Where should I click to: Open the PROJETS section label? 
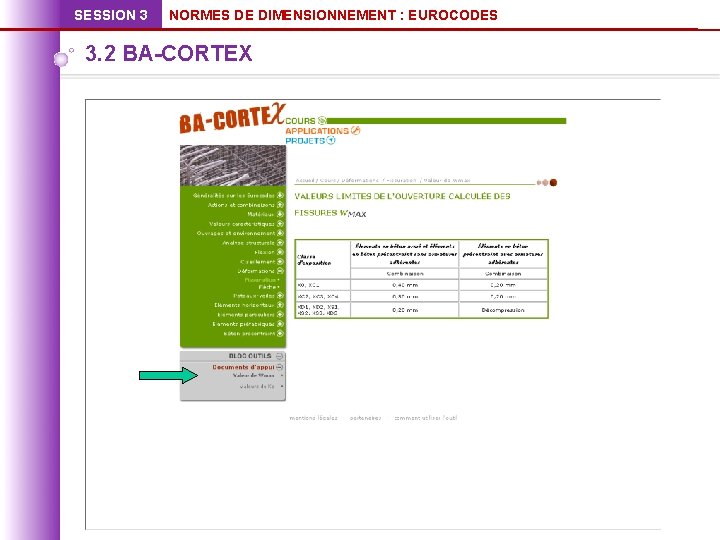(x=305, y=141)
